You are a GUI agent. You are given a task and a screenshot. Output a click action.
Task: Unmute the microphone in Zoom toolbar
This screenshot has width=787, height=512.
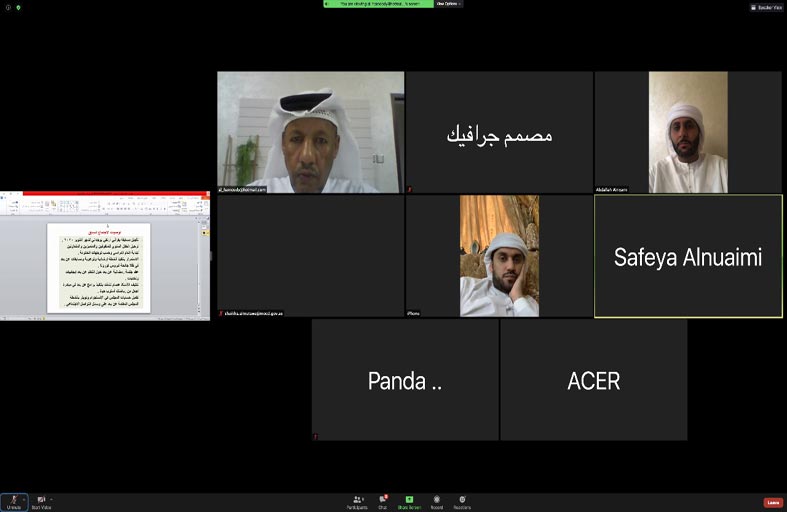[x=13, y=500]
